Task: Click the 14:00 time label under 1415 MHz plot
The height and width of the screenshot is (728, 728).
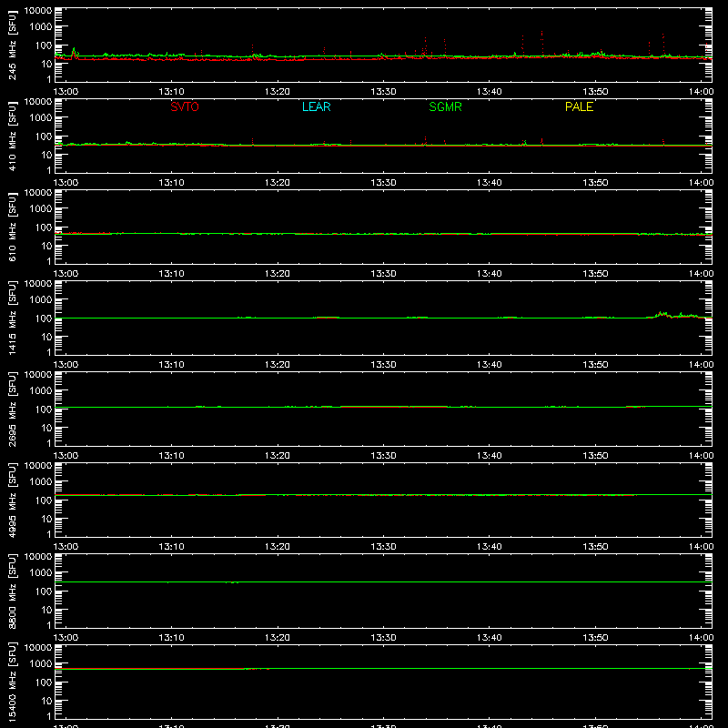Action: tap(701, 365)
